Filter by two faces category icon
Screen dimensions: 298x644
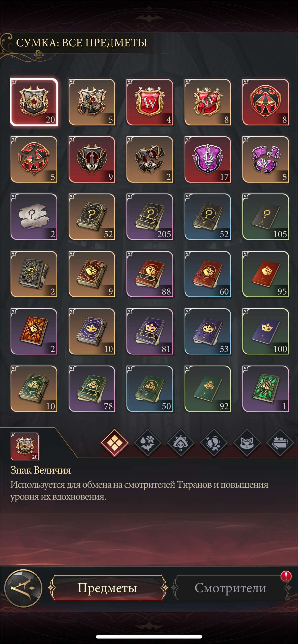[x=214, y=443]
